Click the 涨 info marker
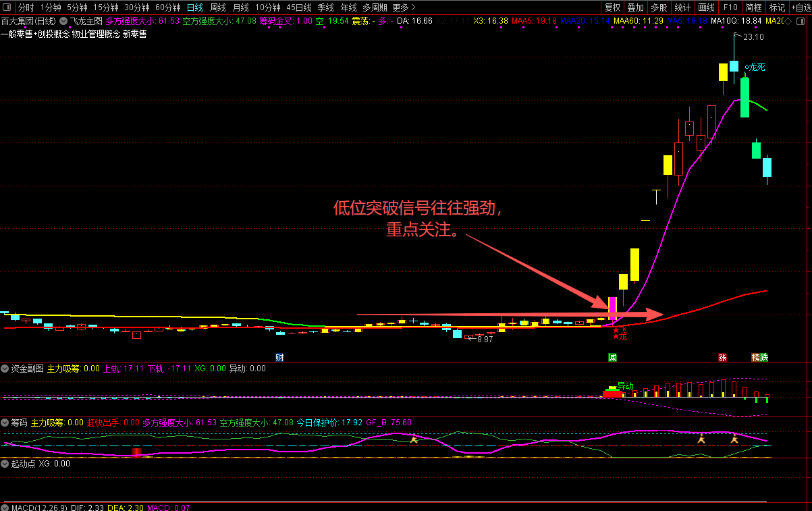 pos(722,357)
